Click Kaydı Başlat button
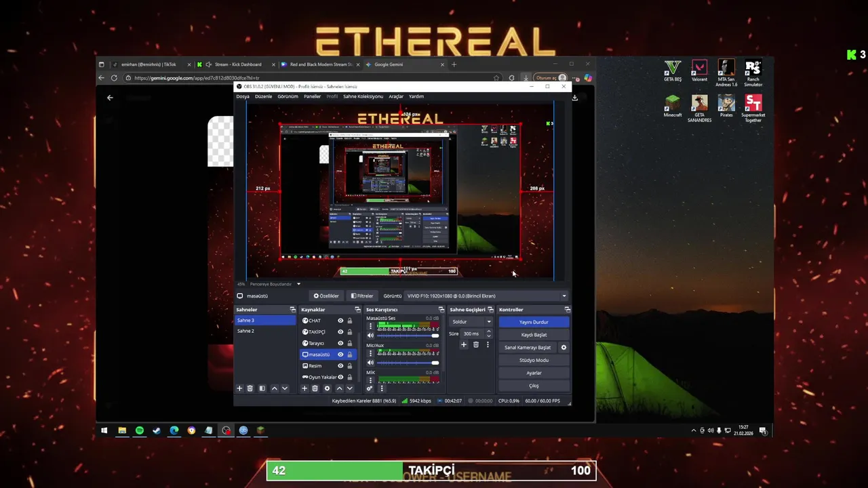 pos(534,335)
